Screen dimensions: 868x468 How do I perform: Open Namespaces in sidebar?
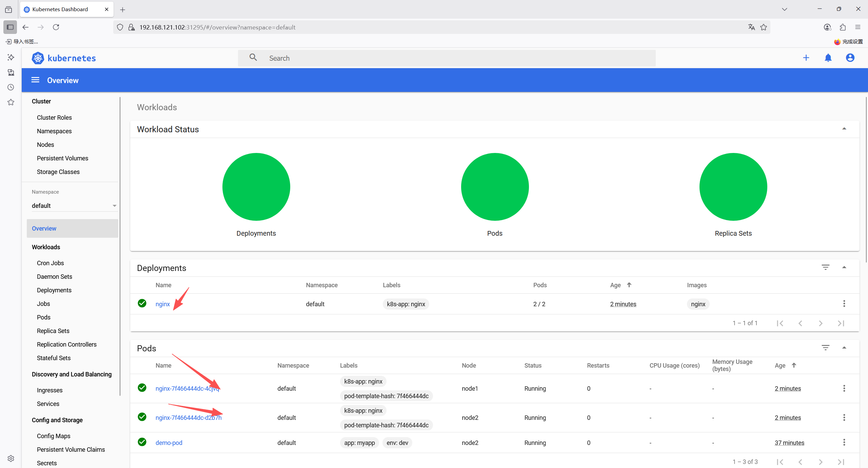[x=54, y=131]
